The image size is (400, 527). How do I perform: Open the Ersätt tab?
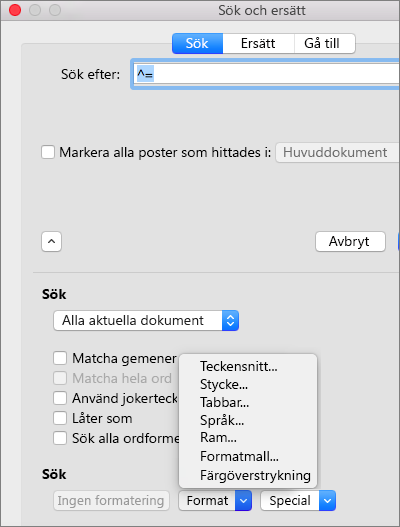pos(258,43)
